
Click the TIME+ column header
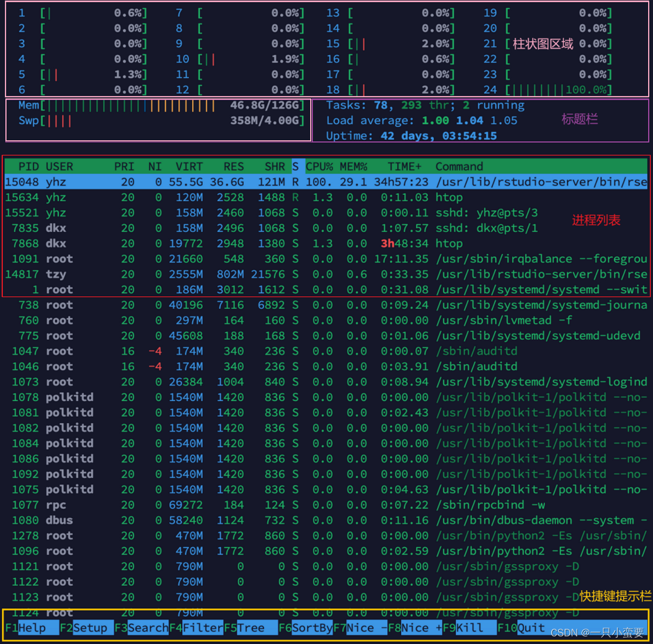(404, 166)
